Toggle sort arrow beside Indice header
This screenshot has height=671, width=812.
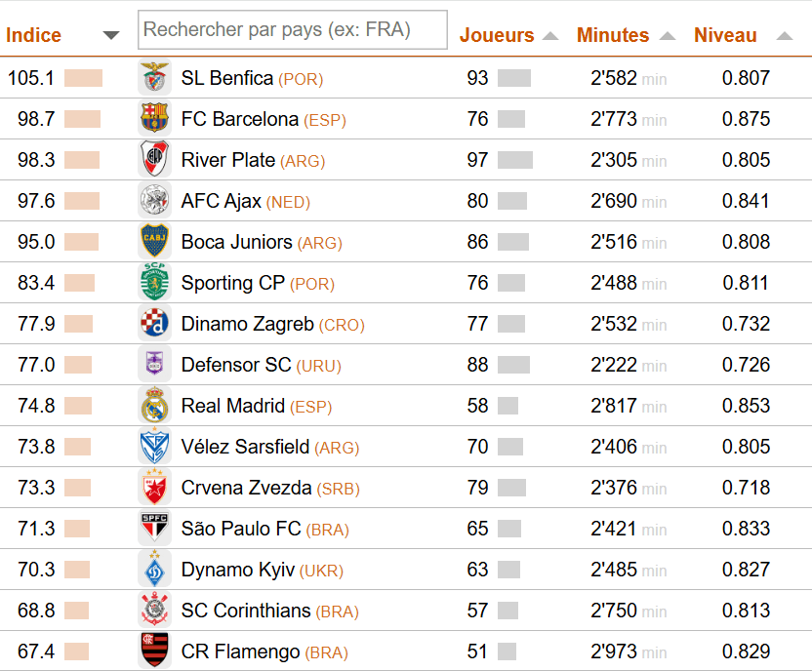tap(111, 36)
